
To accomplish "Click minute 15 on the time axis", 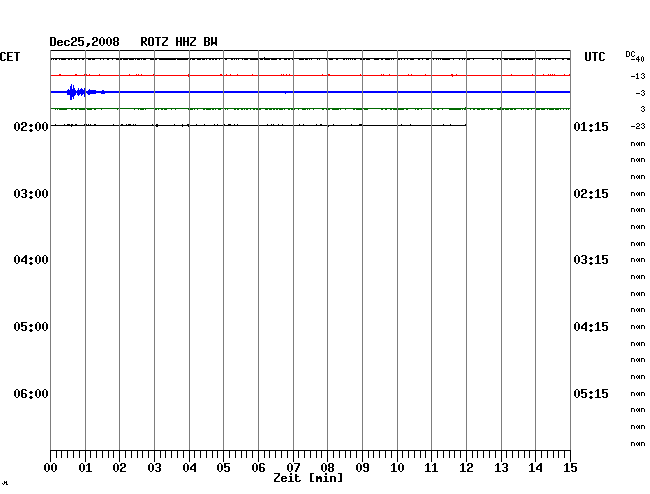I will pyautogui.click(x=570, y=468).
